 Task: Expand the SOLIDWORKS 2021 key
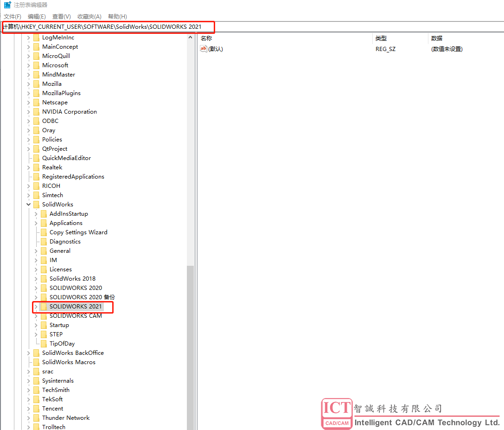(36, 307)
